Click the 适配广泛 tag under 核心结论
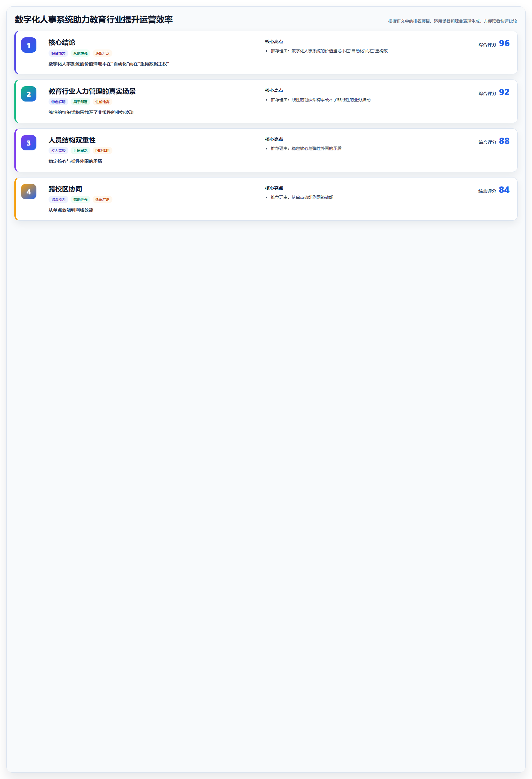This screenshot has width=532, height=779. pos(102,53)
